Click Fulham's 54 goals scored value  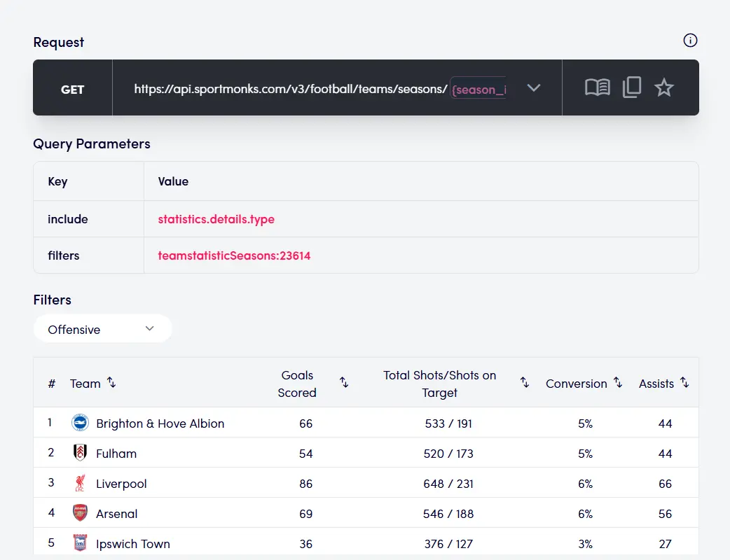point(306,454)
